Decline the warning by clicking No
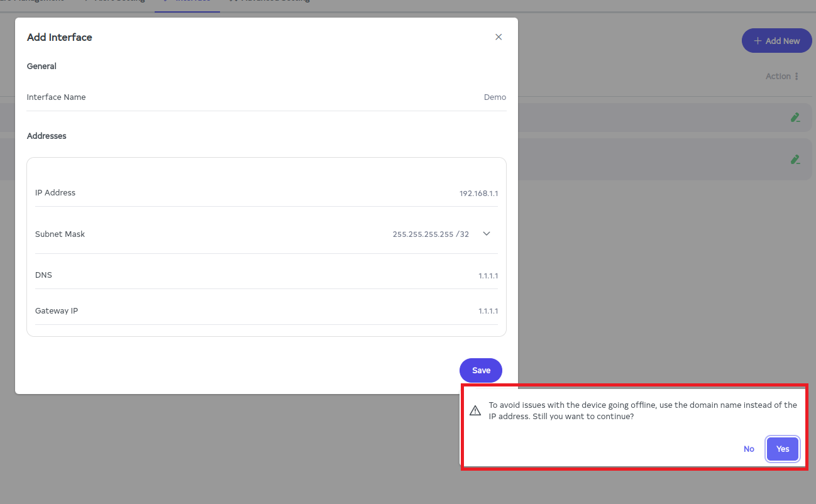 point(749,449)
